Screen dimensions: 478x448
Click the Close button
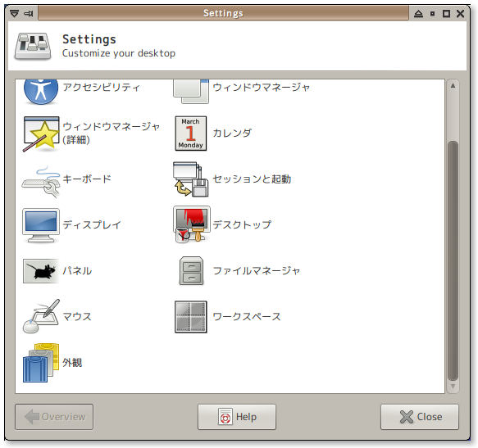420,417
